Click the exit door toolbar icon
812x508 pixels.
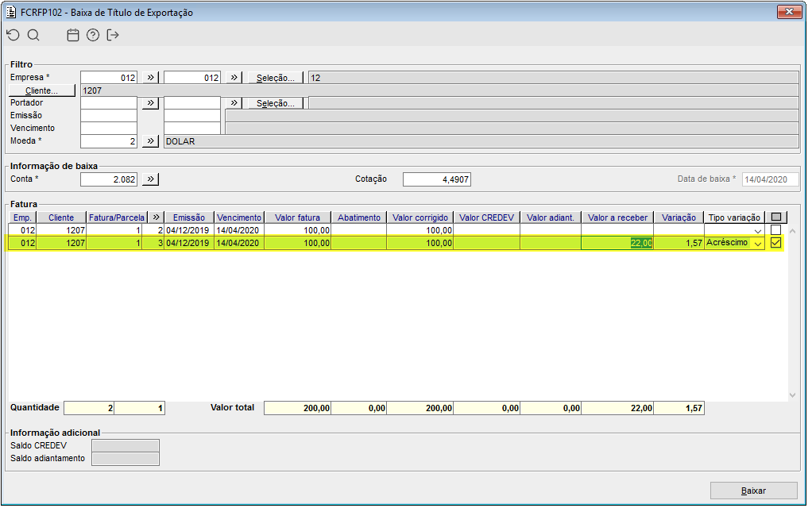(x=112, y=35)
